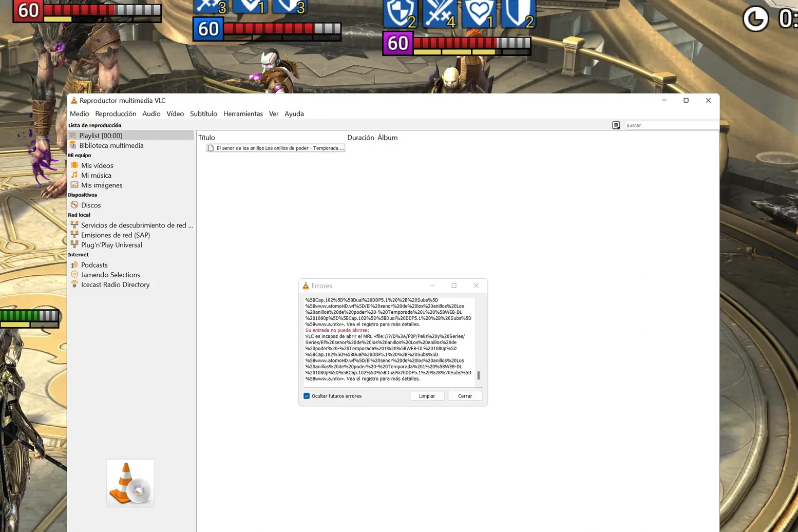Open the Herramientas menu
Image resolution: width=798 pixels, height=532 pixels.
(x=243, y=113)
